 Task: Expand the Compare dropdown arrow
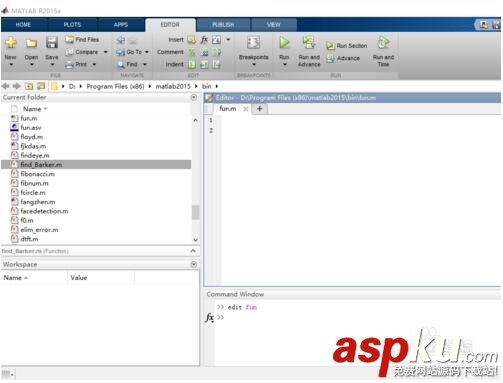(105, 52)
